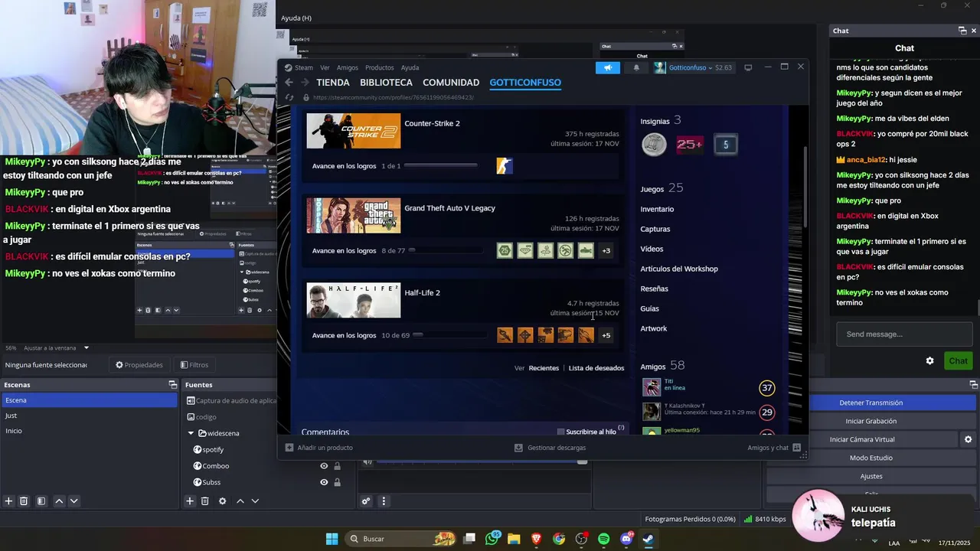This screenshot has width=980, height=551.
Task: Open Brave browser from the taskbar
Action: point(537,539)
